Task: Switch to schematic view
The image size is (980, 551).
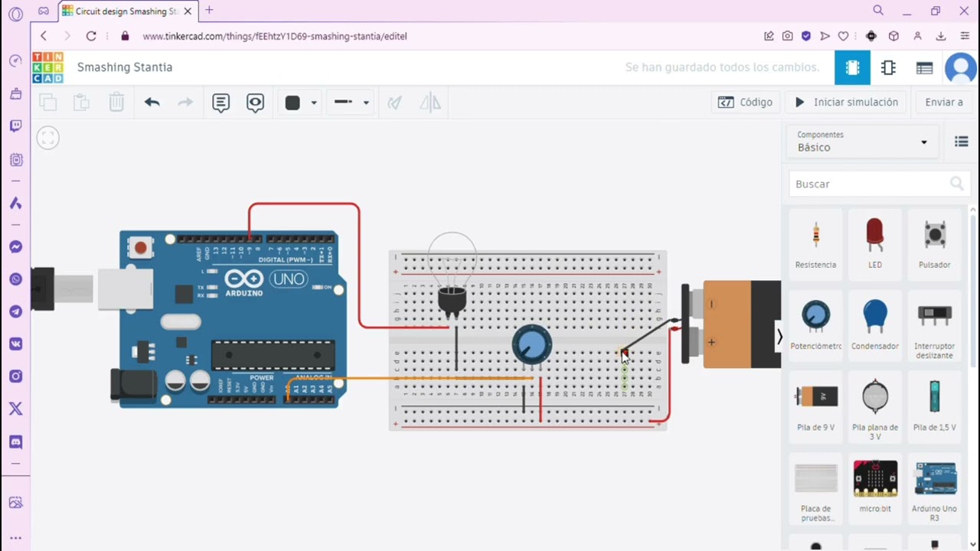Action: pos(888,67)
